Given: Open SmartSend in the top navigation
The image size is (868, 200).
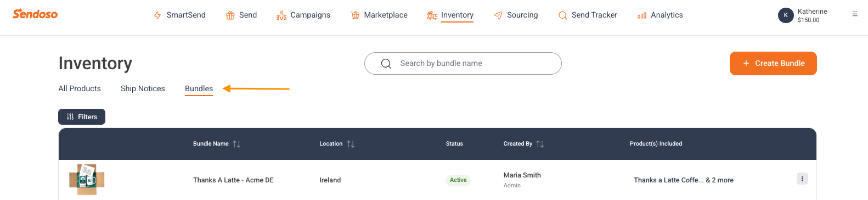Looking at the screenshot, I should [x=186, y=15].
